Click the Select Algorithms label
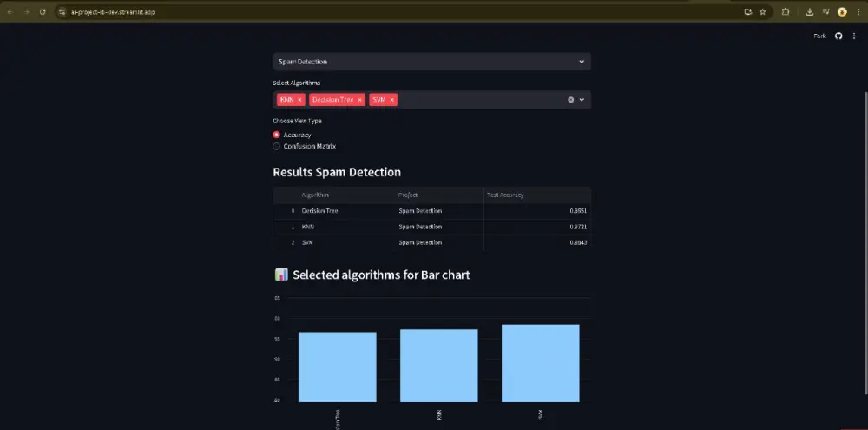The width and height of the screenshot is (868, 430). click(297, 83)
